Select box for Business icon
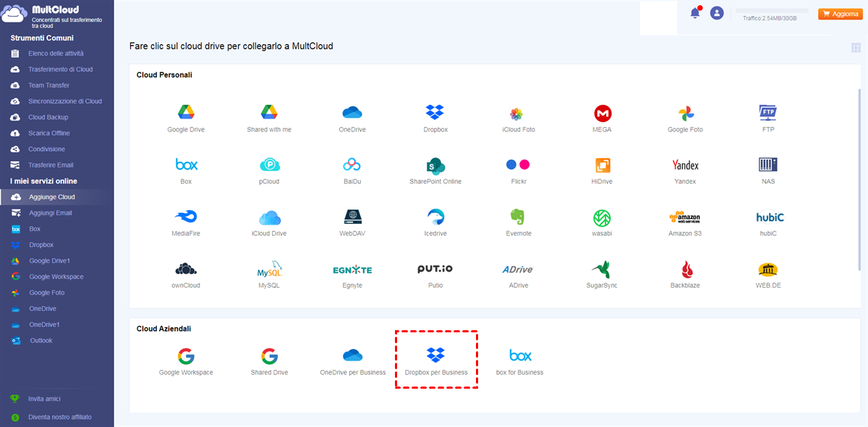Viewport: 868px width, 427px height. (520, 355)
